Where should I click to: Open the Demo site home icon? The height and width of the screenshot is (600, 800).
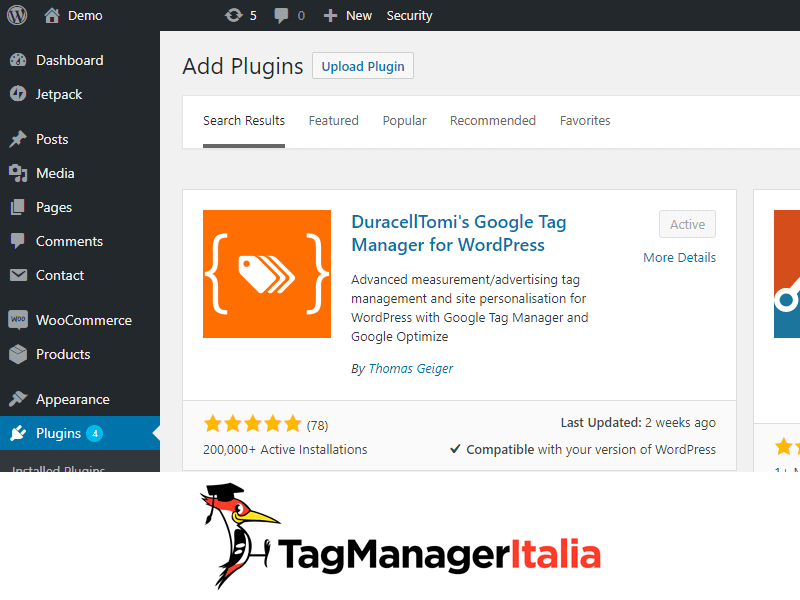point(52,15)
